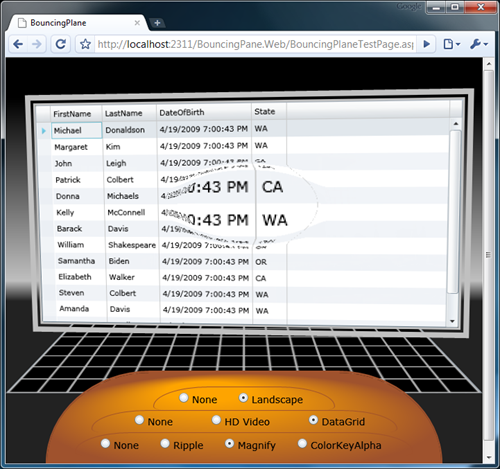This screenshot has width=500, height=469.
Task: Select the Walker last name cell
Action: click(133, 277)
